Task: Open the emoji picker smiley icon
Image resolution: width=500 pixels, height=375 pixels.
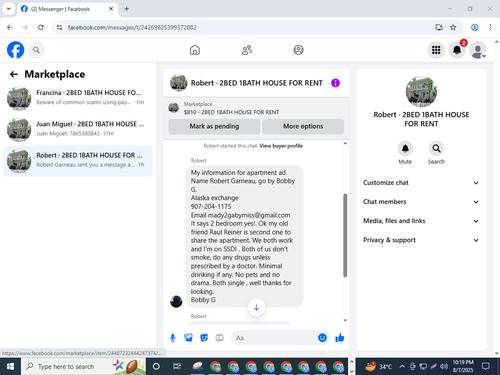Action: pyautogui.click(x=322, y=338)
